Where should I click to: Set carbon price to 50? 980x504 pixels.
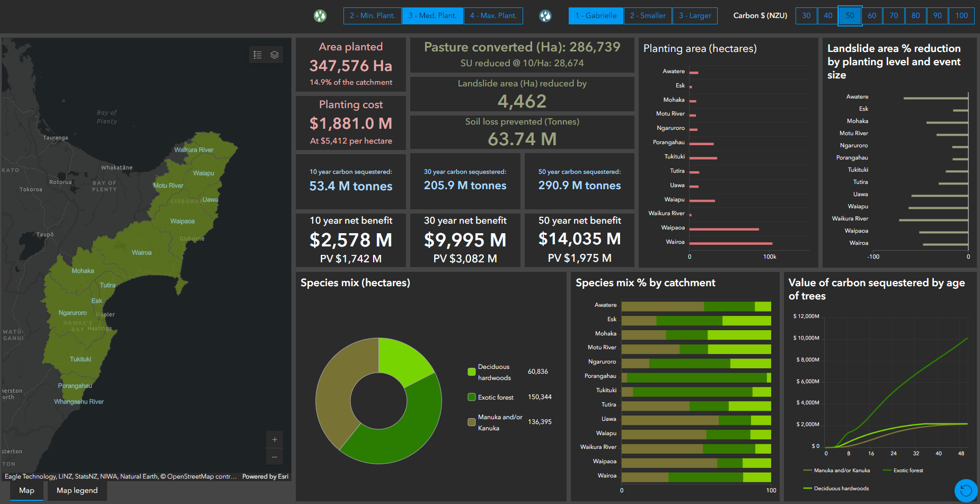[x=850, y=16]
